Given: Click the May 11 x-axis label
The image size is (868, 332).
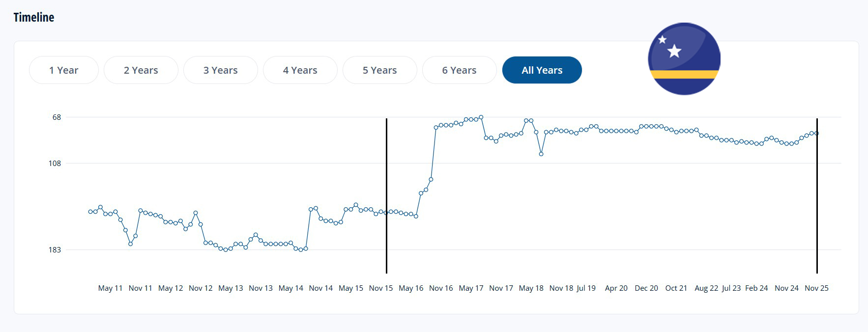Looking at the screenshot, I should (x=110, y=288).
